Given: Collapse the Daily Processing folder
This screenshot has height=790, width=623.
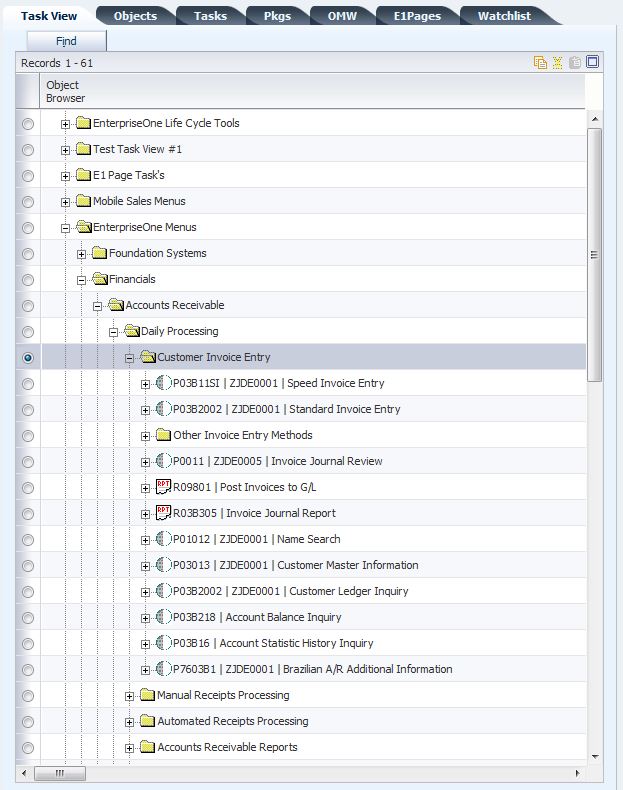Looking at the screenshot, I should pos(114,332).
